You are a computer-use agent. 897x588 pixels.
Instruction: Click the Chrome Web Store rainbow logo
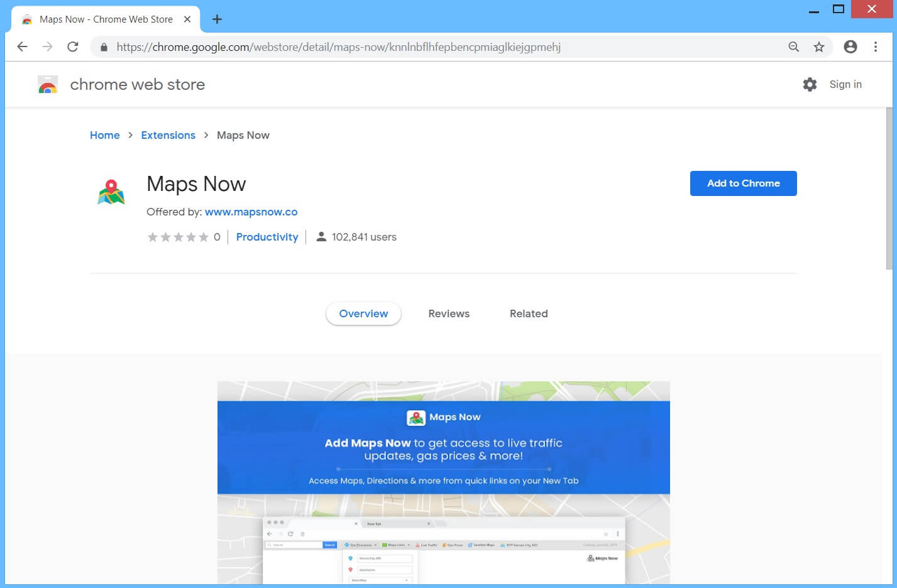[48, 85]
